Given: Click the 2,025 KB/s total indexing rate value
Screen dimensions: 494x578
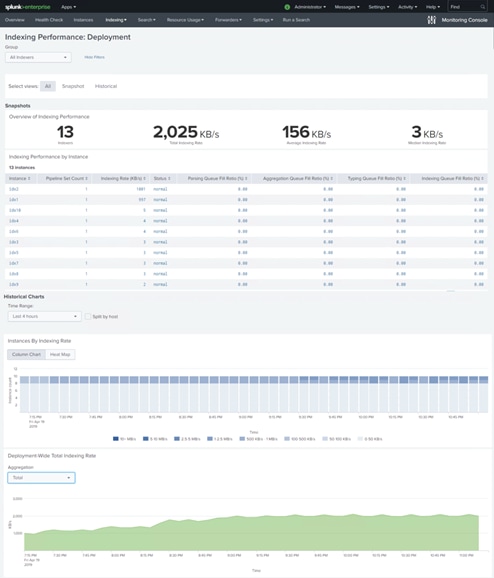Looking at the screenshot, I should click(186, 132).
